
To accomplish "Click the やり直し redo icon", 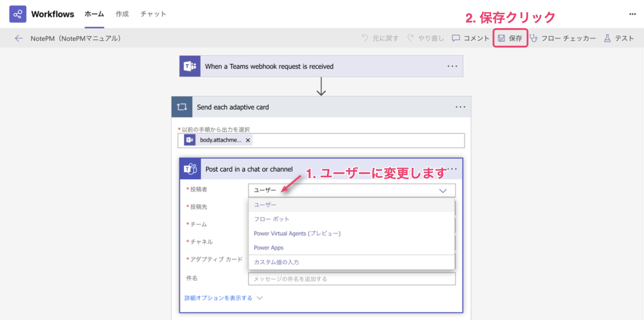I will (x=411, y=38).
